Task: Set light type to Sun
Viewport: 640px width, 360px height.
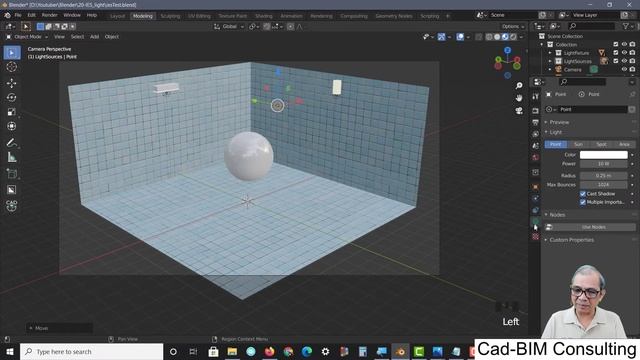Action: 578,144
